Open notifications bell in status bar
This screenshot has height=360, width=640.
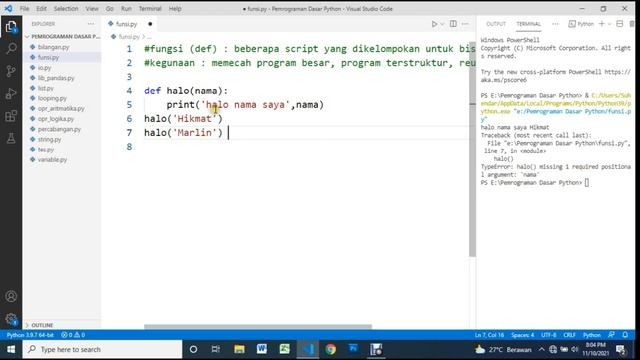tap(625, 335)
